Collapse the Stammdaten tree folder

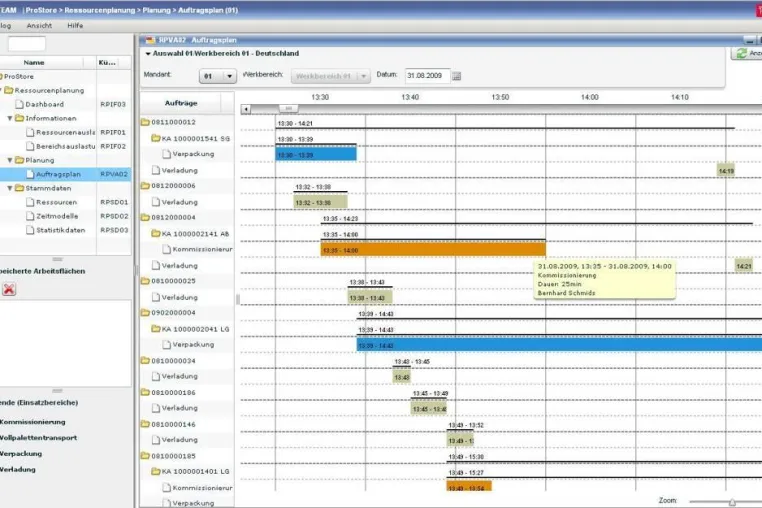coord(10,188)
